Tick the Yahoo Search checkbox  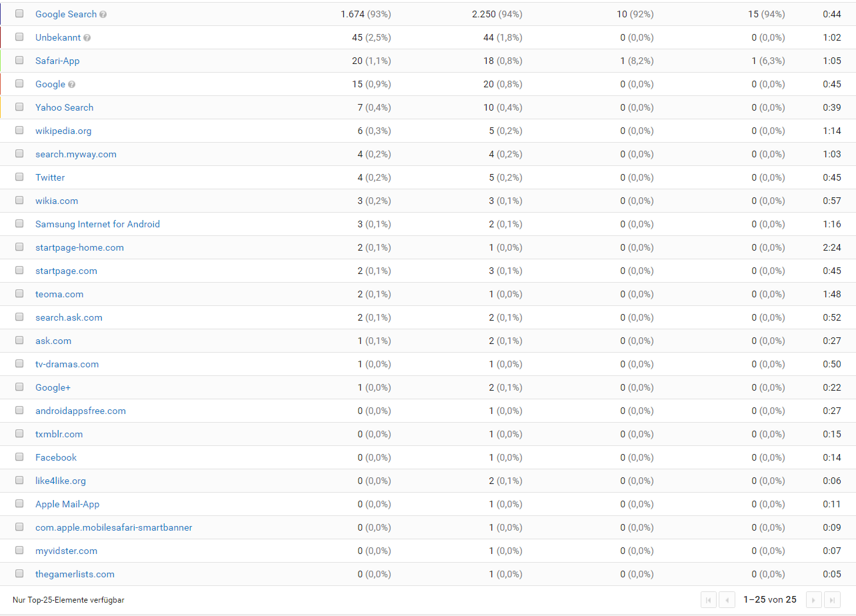point(19,107)
